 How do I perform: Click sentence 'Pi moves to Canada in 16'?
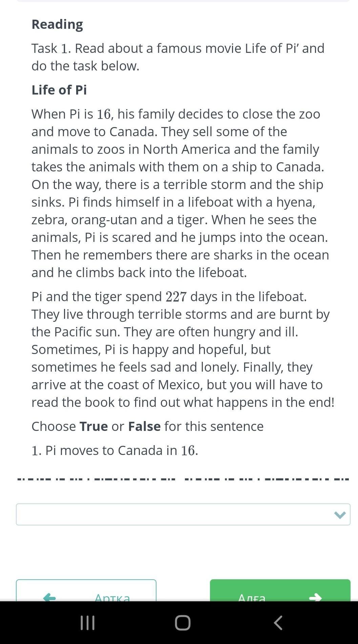[x=115, y=451]
